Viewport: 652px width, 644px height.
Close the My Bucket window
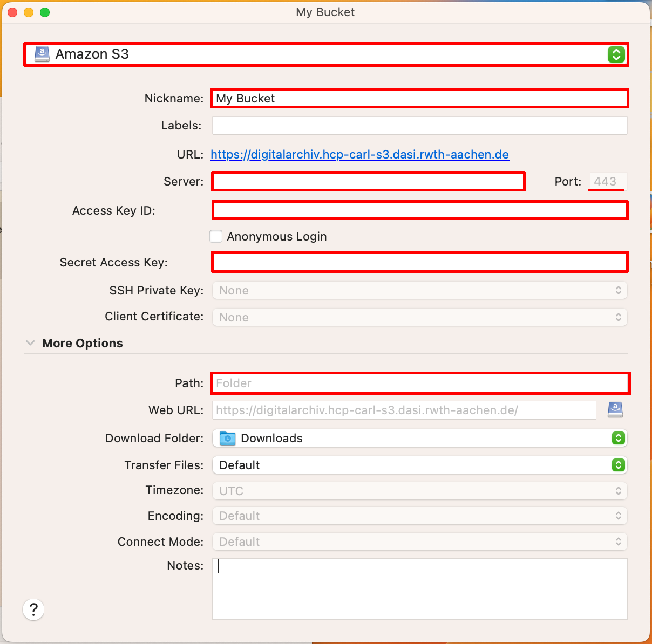pyautogui.click(x=13, y=12)
